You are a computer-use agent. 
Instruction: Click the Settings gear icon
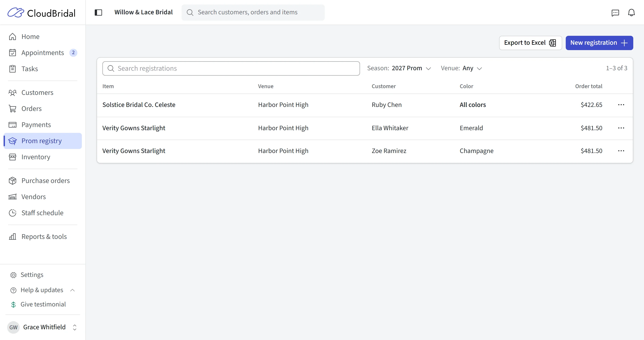click(13, 275)
